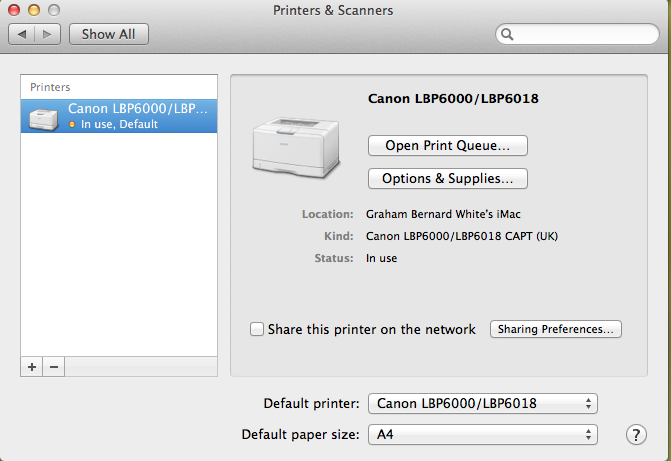Screen dimensions: 671x461
Task: Click the magnifying glass search icon
Action: (x=508, y=34)
